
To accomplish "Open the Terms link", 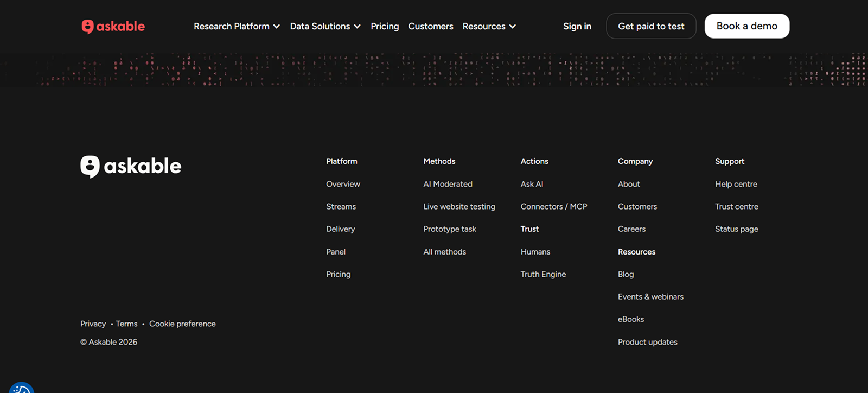I will tap(126, 324).
